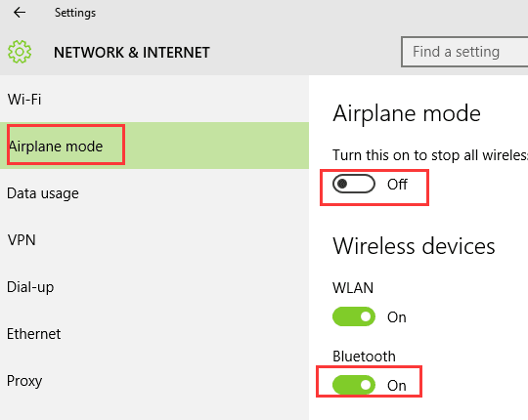This screenshot has height=420, width=528.
Task: Go back using the left arrow
Action: coord(20,13)
